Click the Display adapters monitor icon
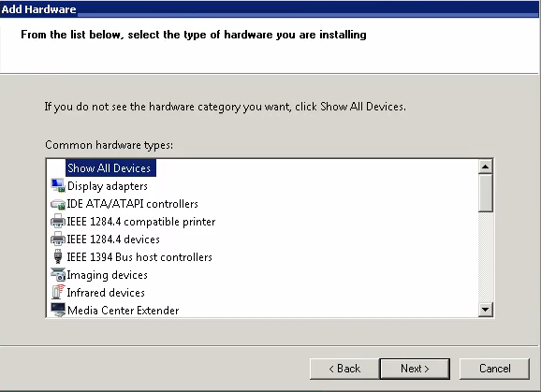 (58, 185)
